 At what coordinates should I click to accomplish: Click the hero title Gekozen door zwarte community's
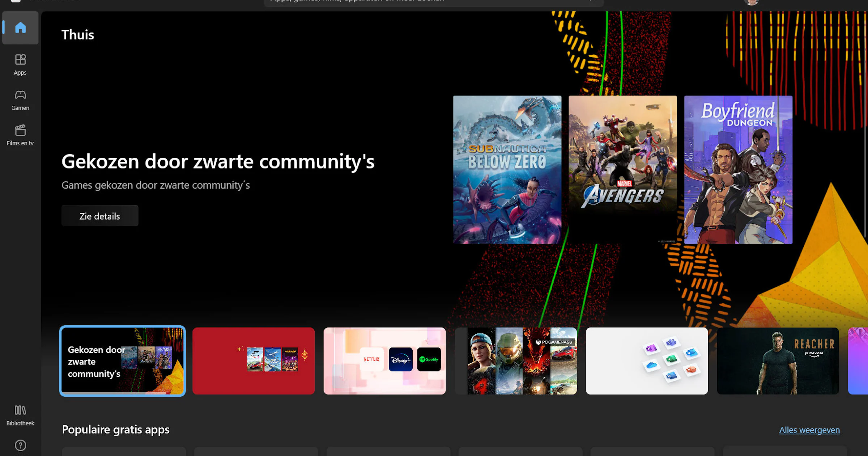[x=218, y=161]
